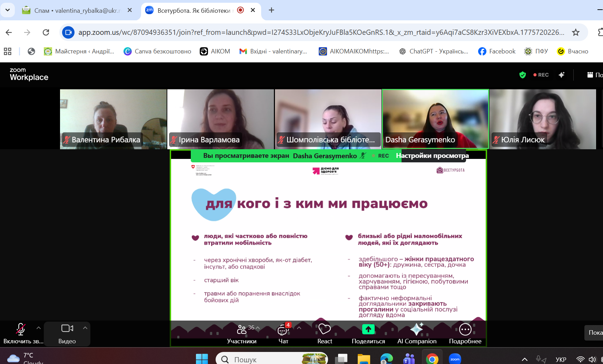Expand video options arrow beside camera
This screenshot has width=603, height=364.
click(85, 328)
